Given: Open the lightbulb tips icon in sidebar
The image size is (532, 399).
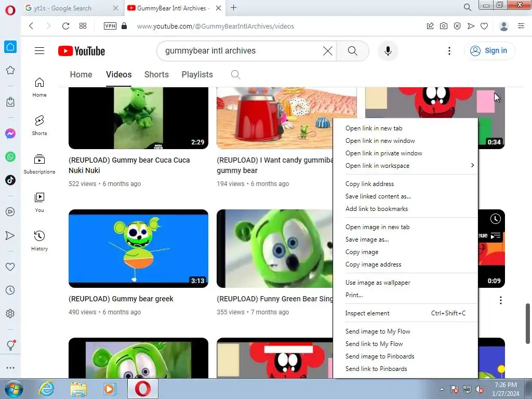Looking at the screenshot, I should pos(10,345).
